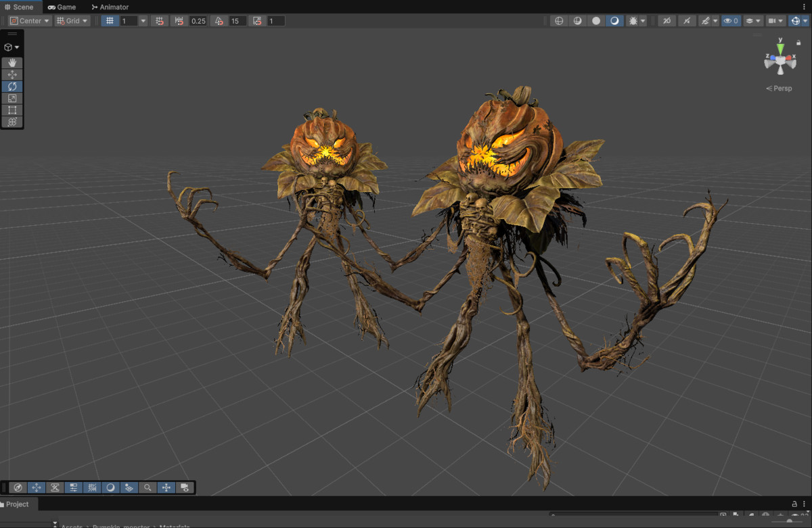Expand the grid size dropdown arrow
812x528 pixels.
pyautogui.click(x=143, y=21)
